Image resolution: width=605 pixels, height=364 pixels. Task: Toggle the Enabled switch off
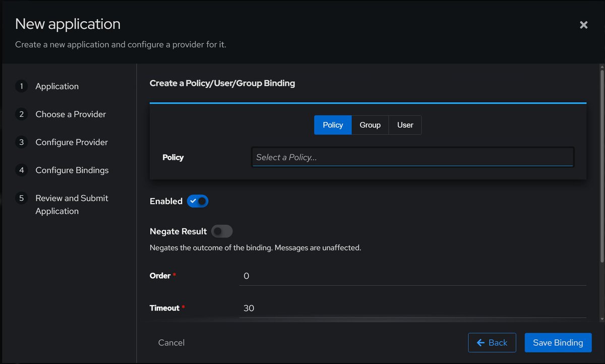[198, 201]
